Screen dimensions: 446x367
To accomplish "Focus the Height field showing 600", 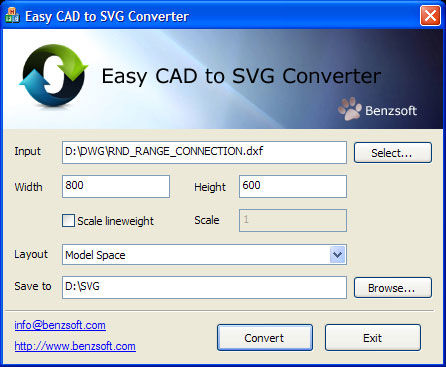I will tap(293, 186).
